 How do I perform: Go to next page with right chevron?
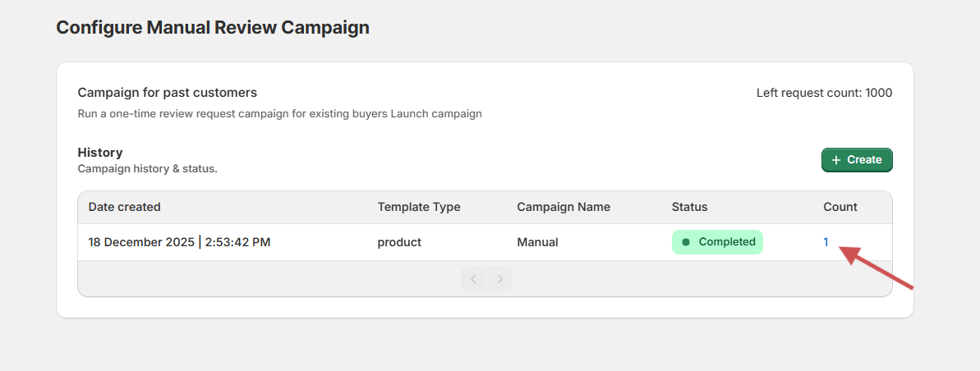[499, 279]
